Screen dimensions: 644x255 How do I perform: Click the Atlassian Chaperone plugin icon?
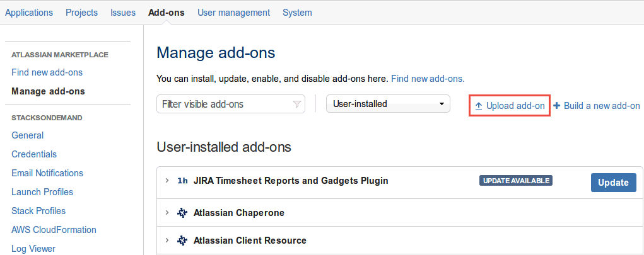tap(182, 213)
